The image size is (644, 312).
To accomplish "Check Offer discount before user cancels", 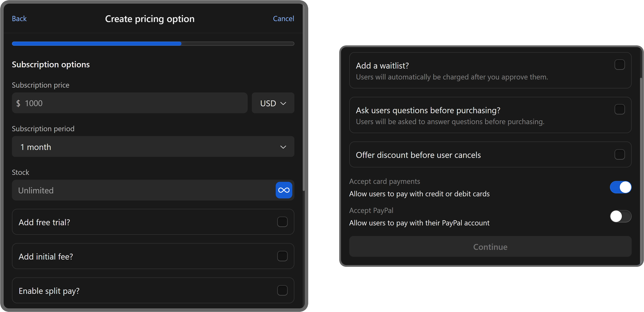I will [619, 154].
